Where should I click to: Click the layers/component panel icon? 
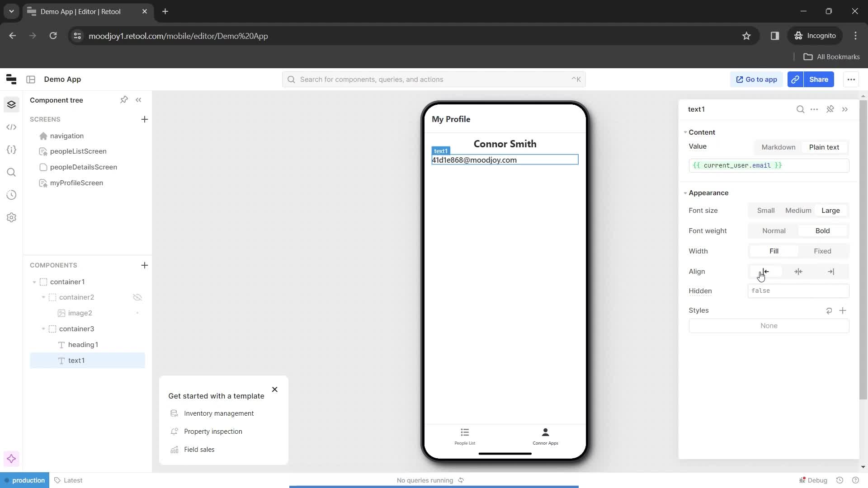click(11, 104)
